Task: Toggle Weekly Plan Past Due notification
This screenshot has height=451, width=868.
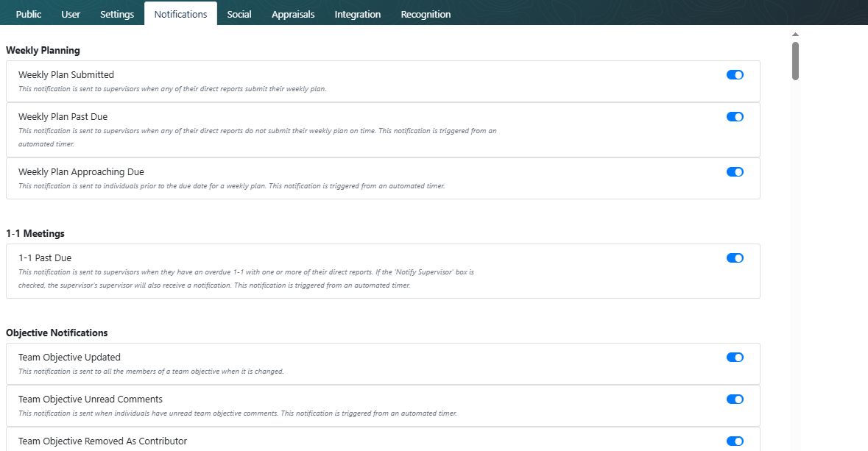Action: 735,117
